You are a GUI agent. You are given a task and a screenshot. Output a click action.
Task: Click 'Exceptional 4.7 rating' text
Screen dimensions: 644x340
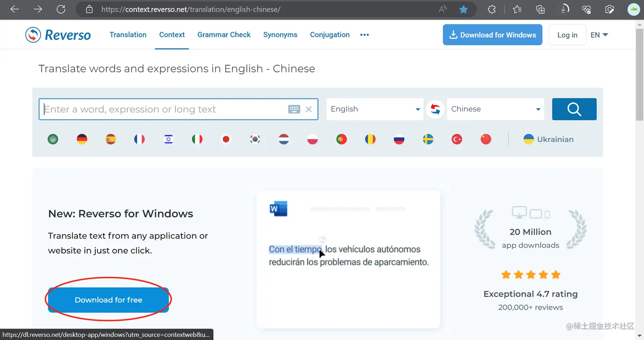click(530, 294)
